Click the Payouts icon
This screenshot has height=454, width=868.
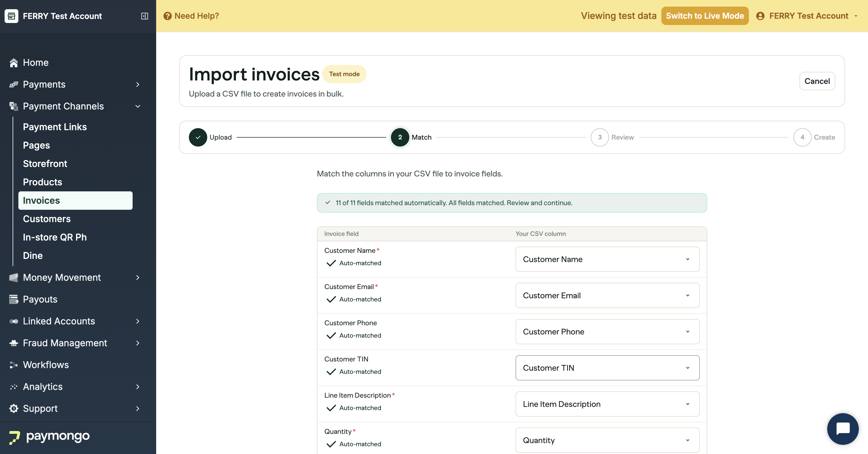click(13, 299)
